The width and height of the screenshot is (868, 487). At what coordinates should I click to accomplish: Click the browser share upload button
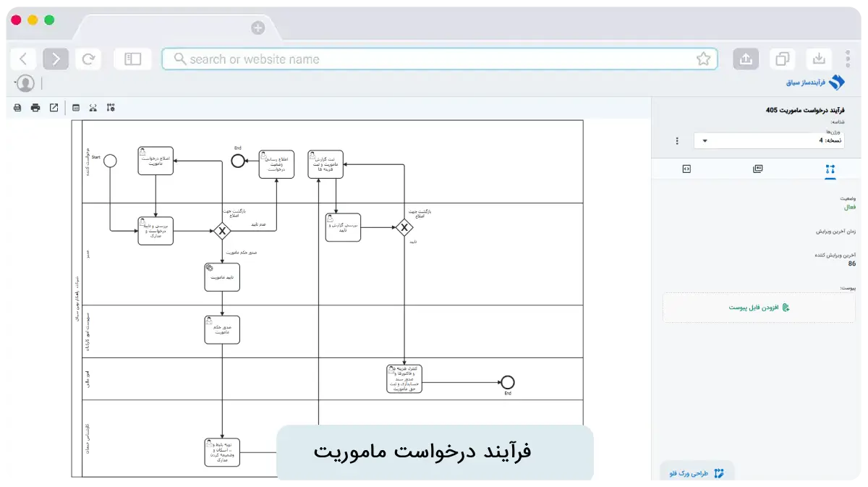coord(746,59)
